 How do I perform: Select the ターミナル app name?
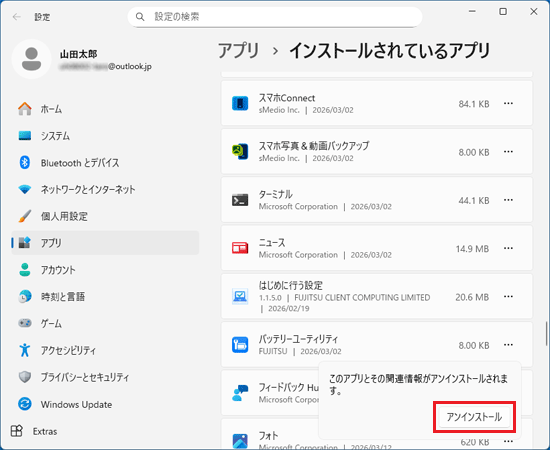click(x=275, y=194)
